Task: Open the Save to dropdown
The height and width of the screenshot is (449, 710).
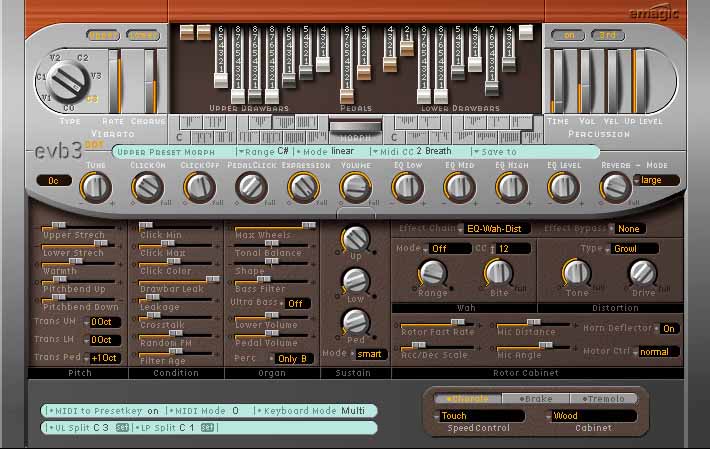Action: (x=495, y=152)
